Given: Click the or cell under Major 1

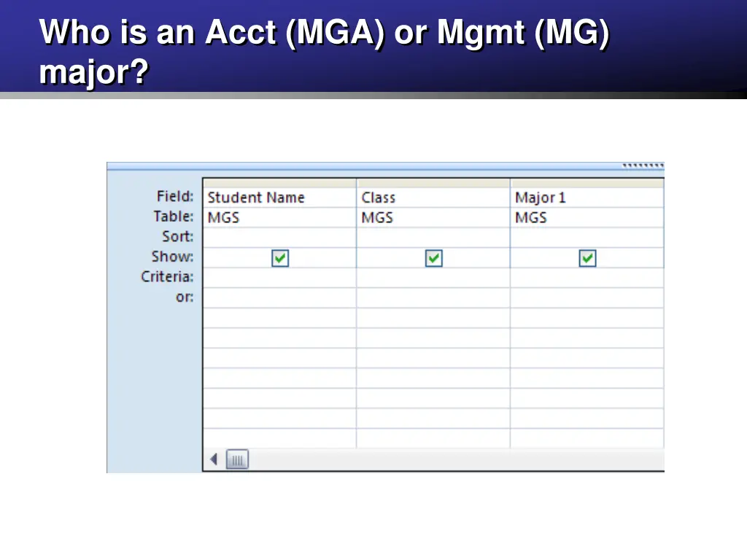Looking at the screenshot, I should click(x=587, y=297).
